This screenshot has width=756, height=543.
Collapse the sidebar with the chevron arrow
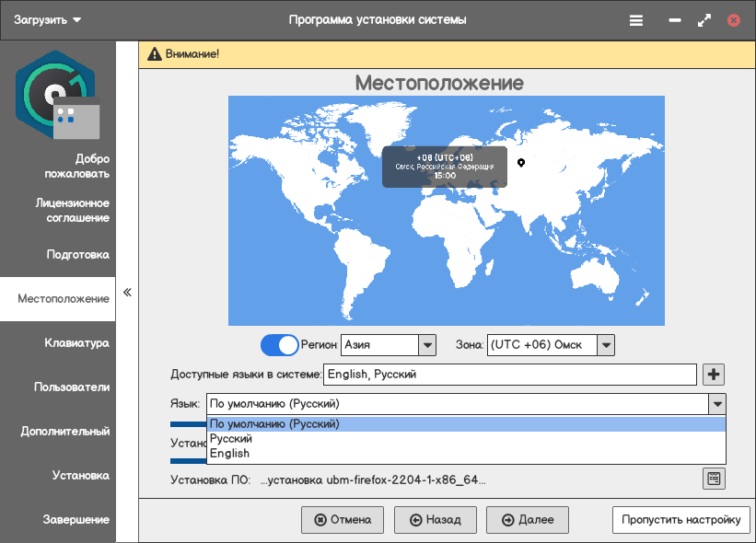(127, 293)
